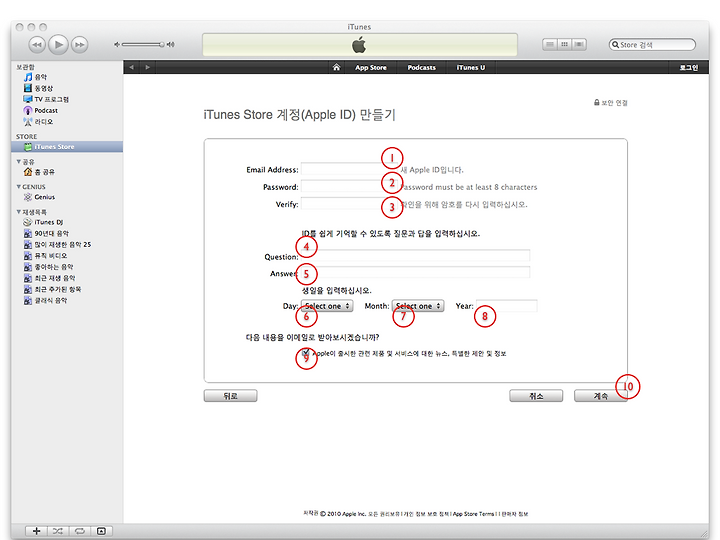The height and width of the screenshot is (540, 720).
Task: Open the App Store tab
Action: pos(371,68)
